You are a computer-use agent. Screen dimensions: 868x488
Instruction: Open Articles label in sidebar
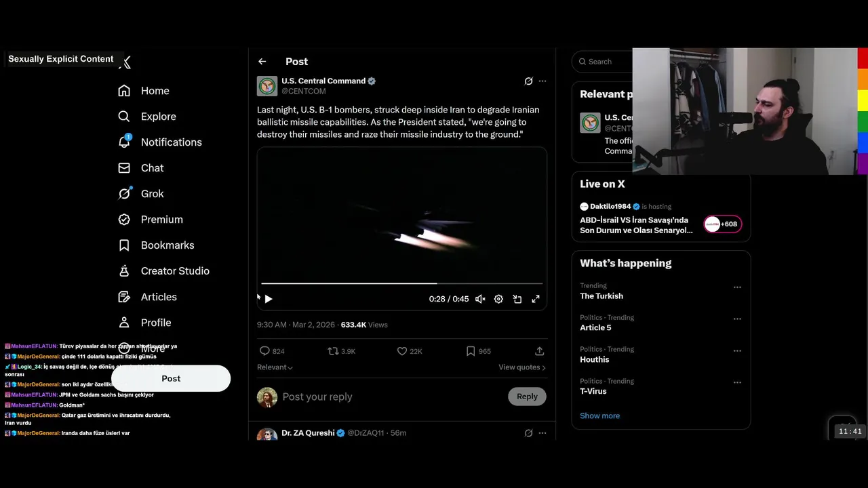[159, 297]
